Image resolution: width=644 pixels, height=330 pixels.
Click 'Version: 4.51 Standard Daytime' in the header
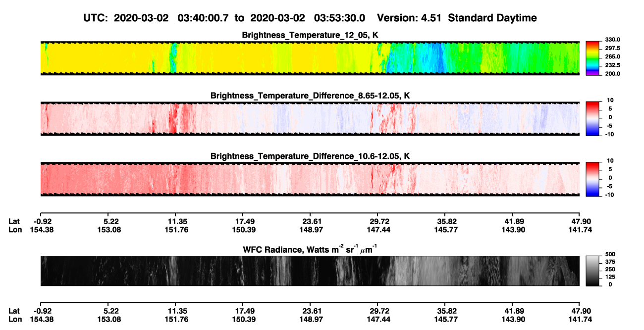tap(457, 18)
